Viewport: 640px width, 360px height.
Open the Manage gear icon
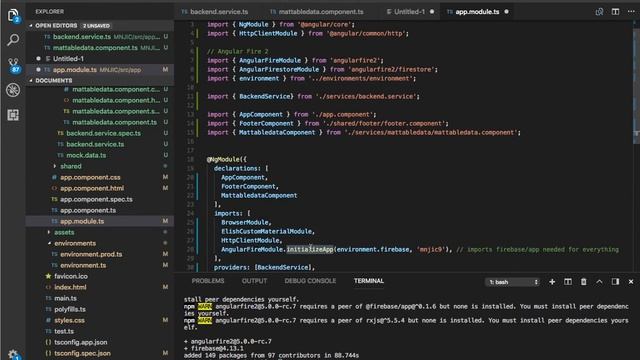(x=13, y=353)
